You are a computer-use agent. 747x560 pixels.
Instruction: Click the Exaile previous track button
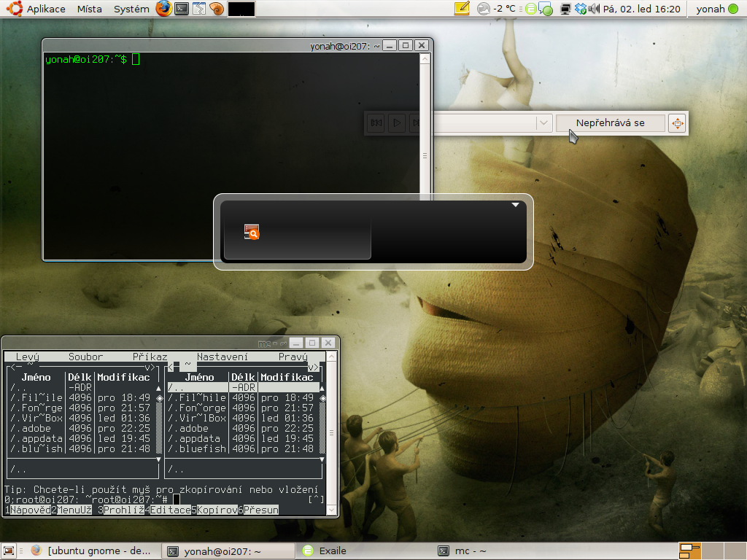tap(376, 122)
